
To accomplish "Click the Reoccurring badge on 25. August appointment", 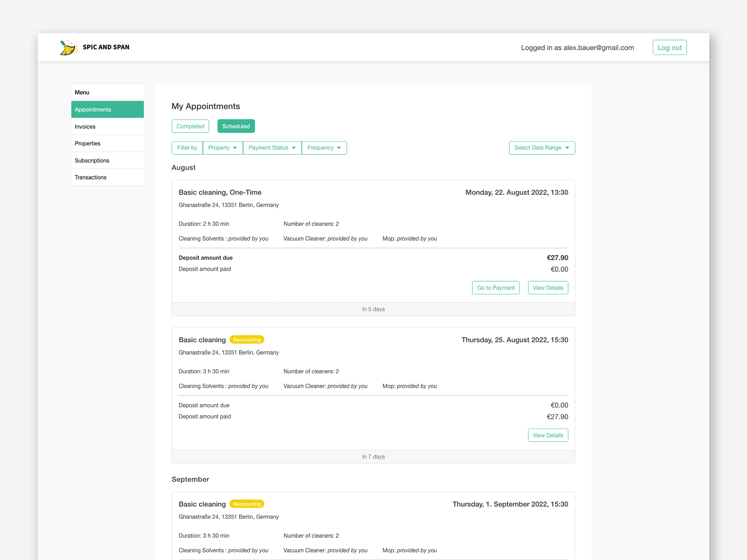I will point(247,340).
